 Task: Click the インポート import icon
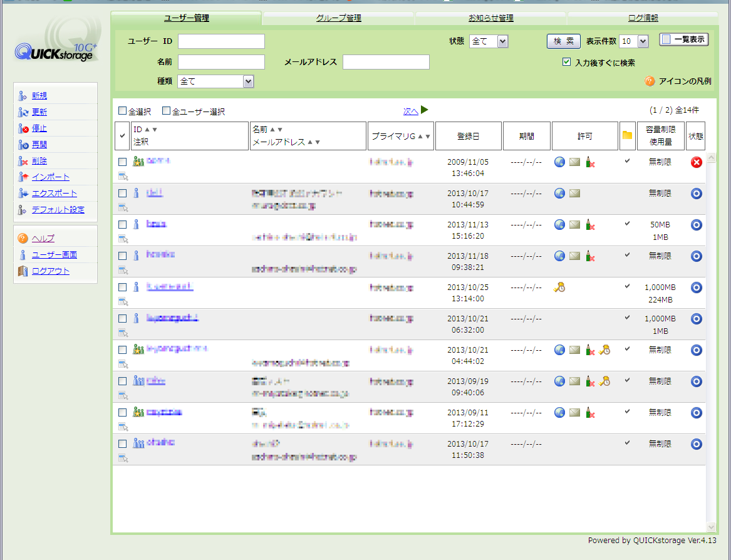23,177
